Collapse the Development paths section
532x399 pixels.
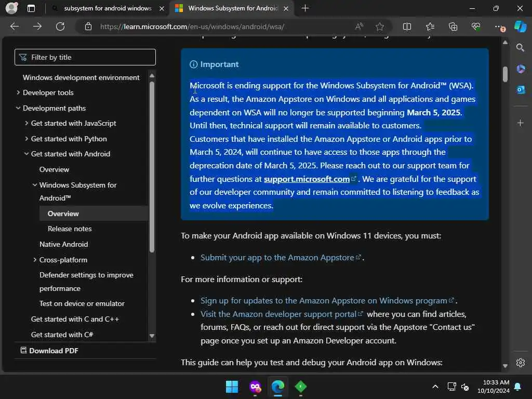[x=18, y=108]
